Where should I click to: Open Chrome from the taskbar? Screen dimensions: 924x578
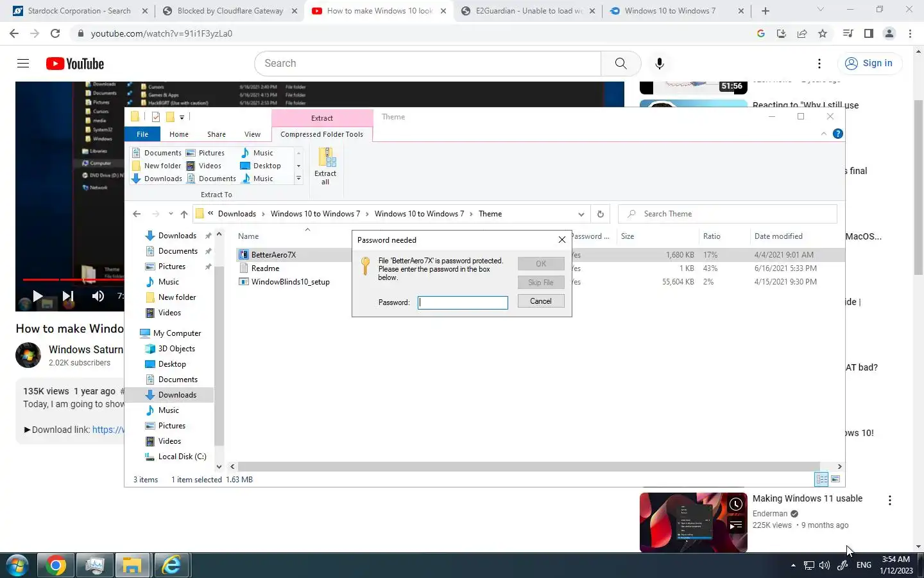56,566
